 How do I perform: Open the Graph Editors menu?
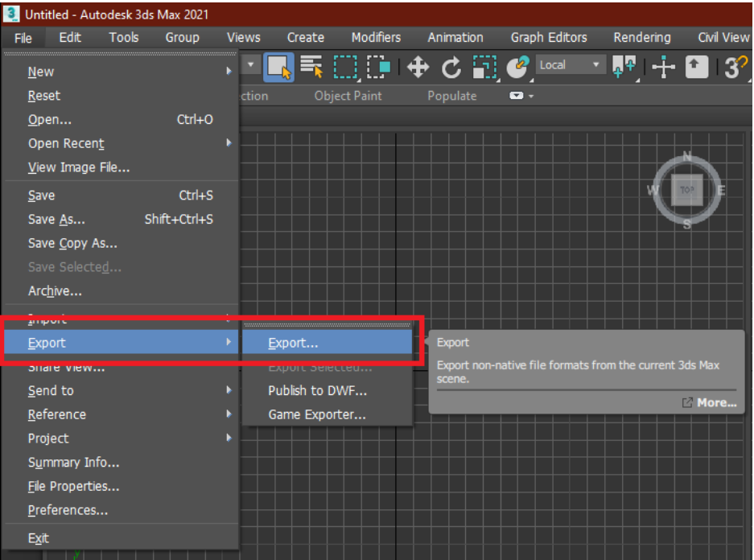pos(549,38)
